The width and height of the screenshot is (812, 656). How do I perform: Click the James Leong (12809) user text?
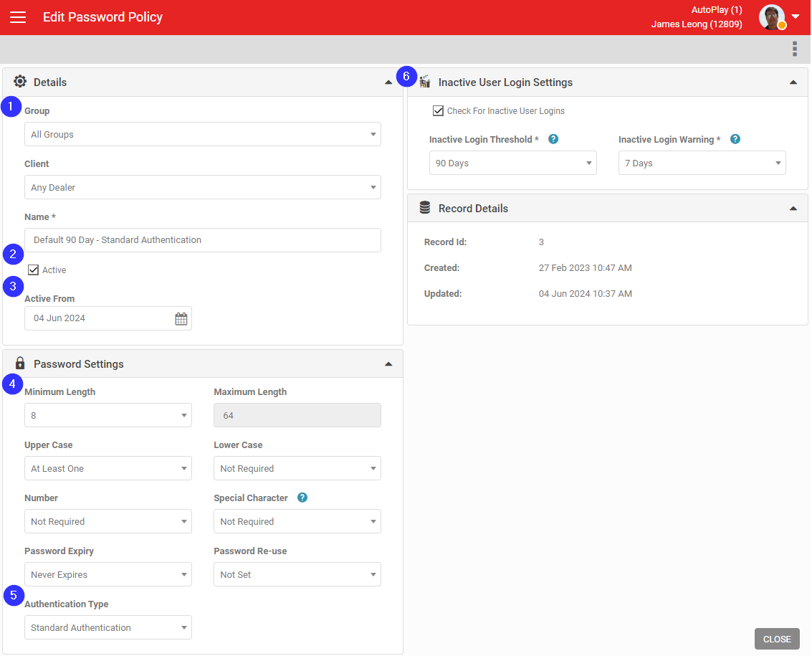(x=697, y=24)
